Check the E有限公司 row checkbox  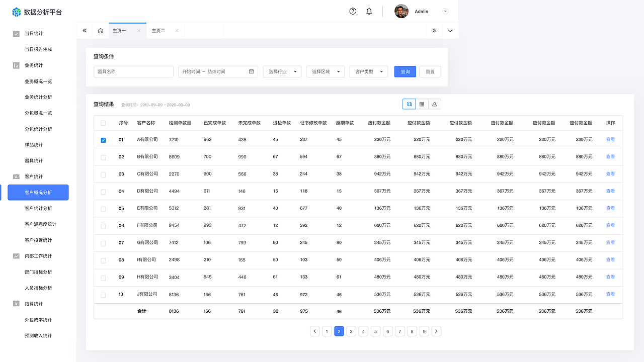(x=103, y=209)
